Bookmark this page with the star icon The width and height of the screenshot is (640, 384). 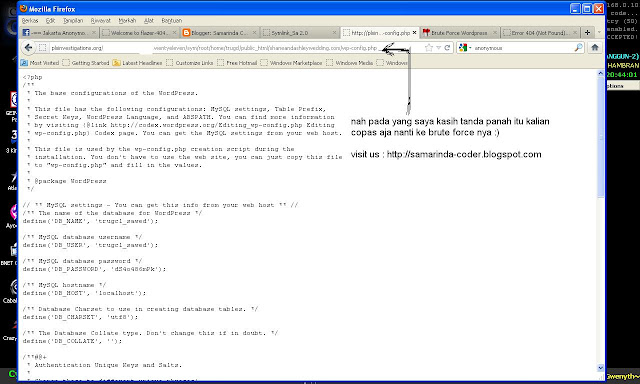[x=429, y=48]
